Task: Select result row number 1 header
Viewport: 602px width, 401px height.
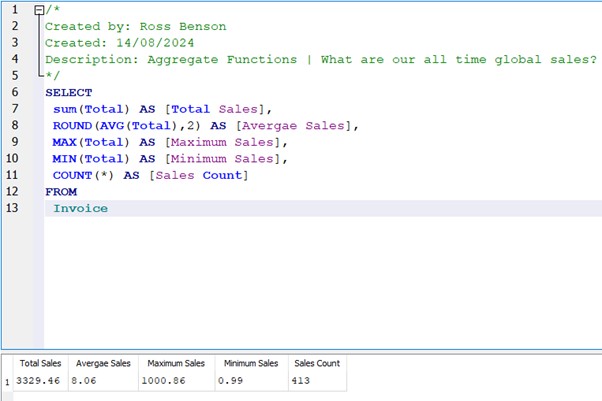Action: coord(7,380)
